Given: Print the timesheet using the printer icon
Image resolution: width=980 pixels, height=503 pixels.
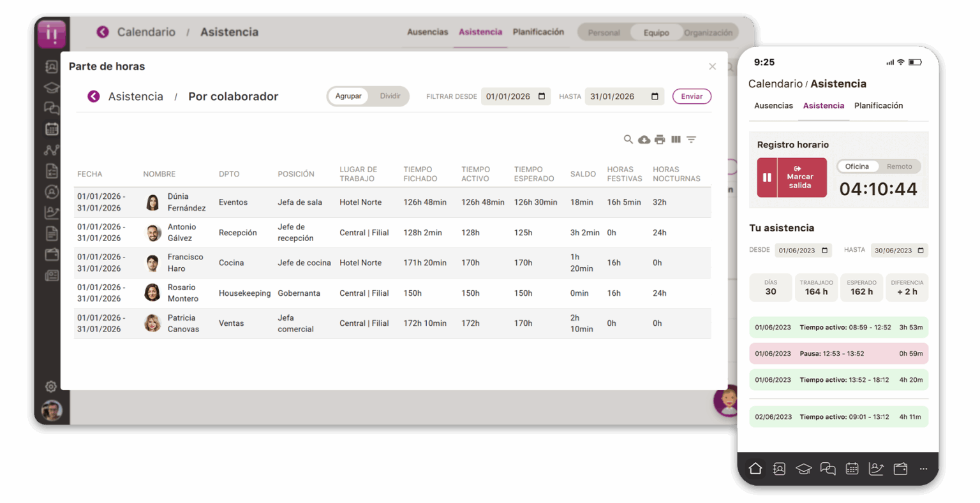Looking at the screenshot, I should tap(660, 140).
